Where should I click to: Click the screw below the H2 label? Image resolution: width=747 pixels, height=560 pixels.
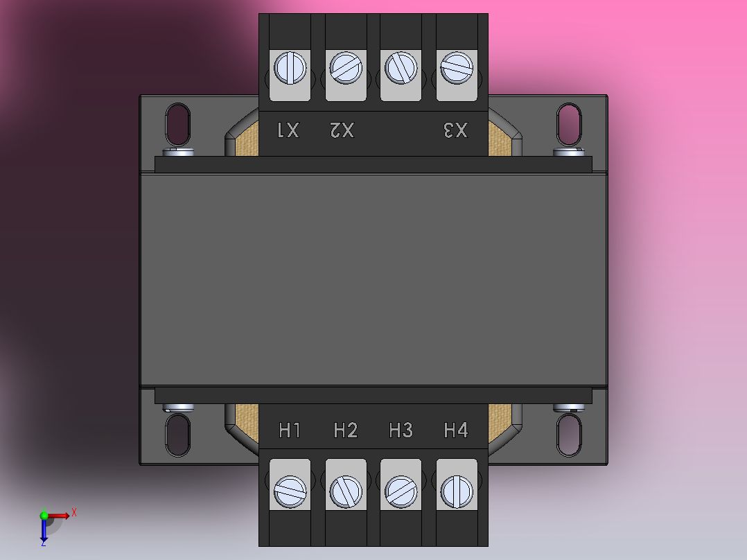point(346,491)
